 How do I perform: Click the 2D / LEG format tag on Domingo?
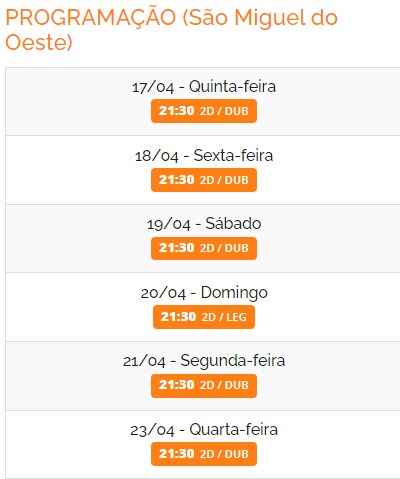(x=224, y=317)
